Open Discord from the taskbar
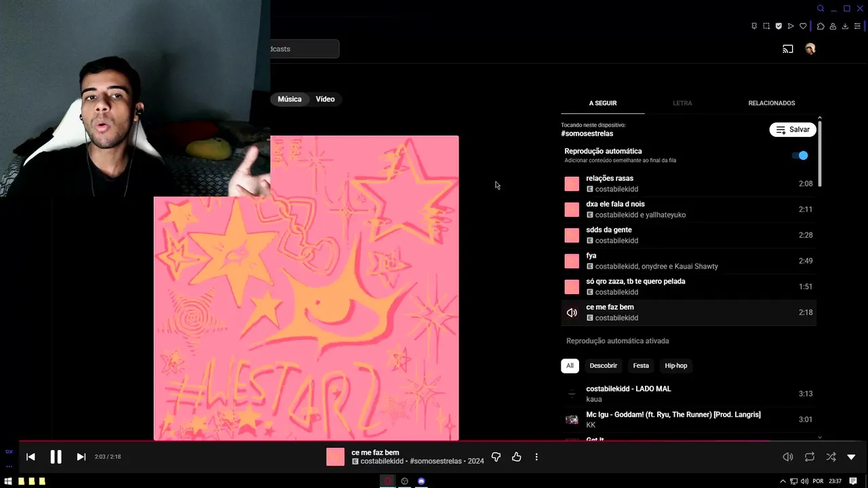 pyautogui.click(x=421, y=481)
